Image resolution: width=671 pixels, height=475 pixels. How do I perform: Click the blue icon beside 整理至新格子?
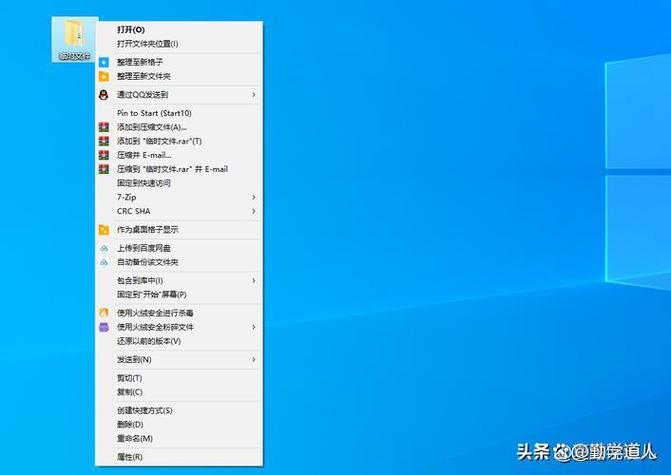click(x=104, y=62)
